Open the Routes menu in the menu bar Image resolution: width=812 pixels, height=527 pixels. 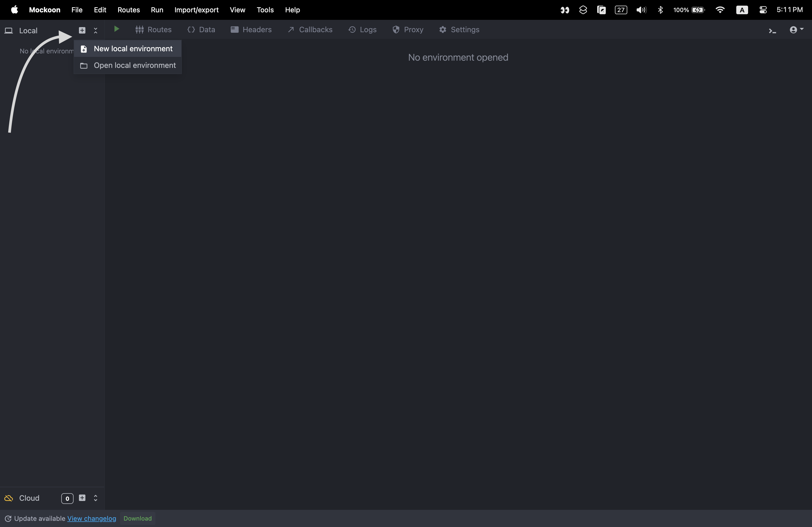[129, 10]
